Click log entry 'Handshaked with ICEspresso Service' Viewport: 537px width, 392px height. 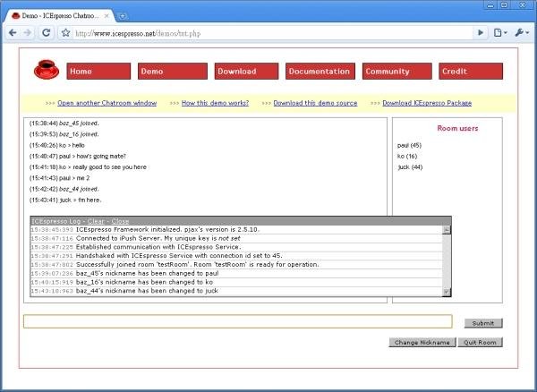coord(236,256)
